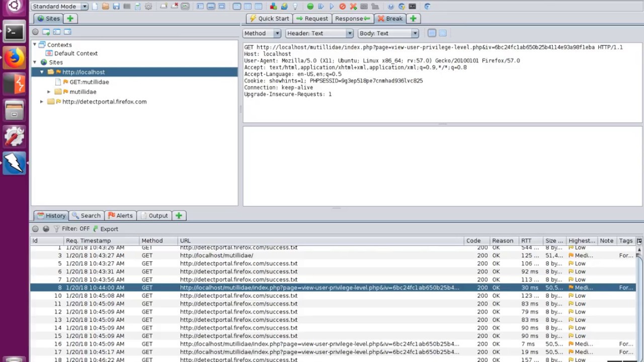The height and width of the screenshot is (362, 644).
Task: Click the New Session toolbar icon
Action: tap(95, 7)
